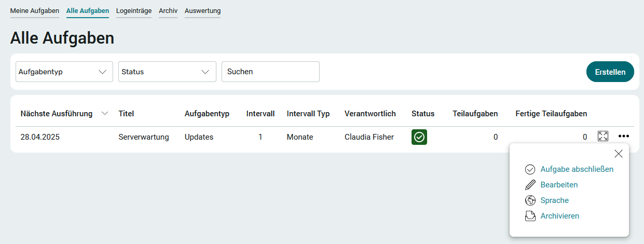The width and height of the screenshot is (644, 244).
Task: Choose Aufgabe abschließen from the popup menu
Action: 577,169
